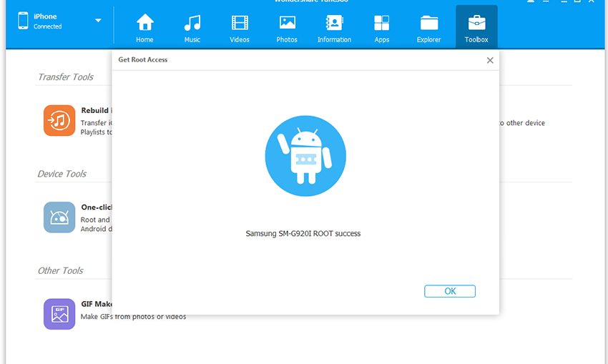The width and height of the screenshot is (608, 364).
Task: Click the 'Transfer Tools' section heading
Action: [x=66, y=77]
